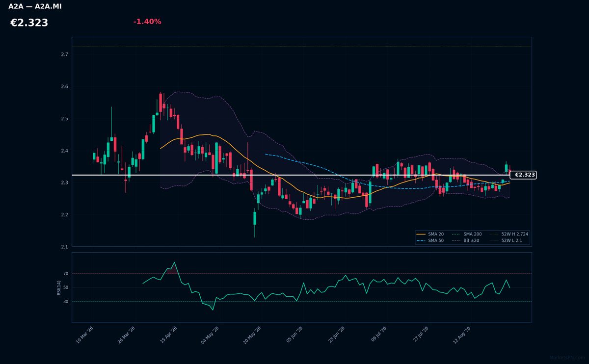Image resolution: width=589 pixels, height=364 pixels.
Task: Click the 09 Jul '26 date label
Action: coord(378,335)
